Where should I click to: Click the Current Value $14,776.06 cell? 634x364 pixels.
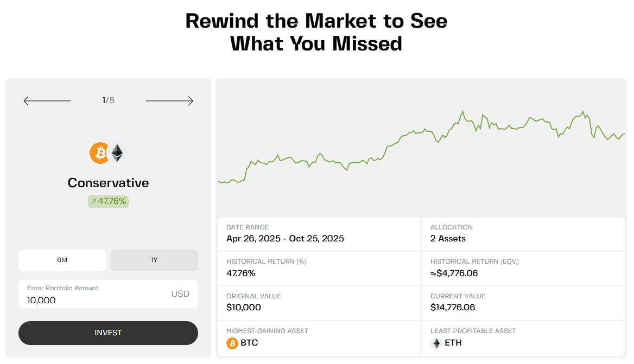click(x=523, y=303)
